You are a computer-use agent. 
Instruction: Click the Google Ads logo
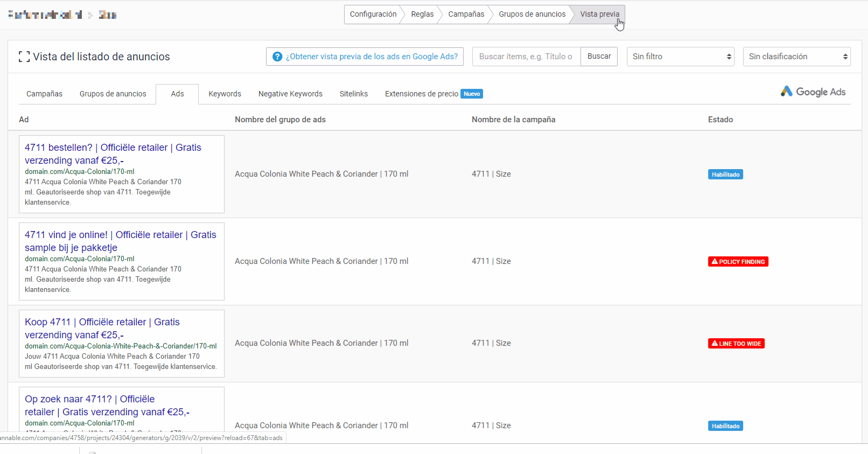813,92
